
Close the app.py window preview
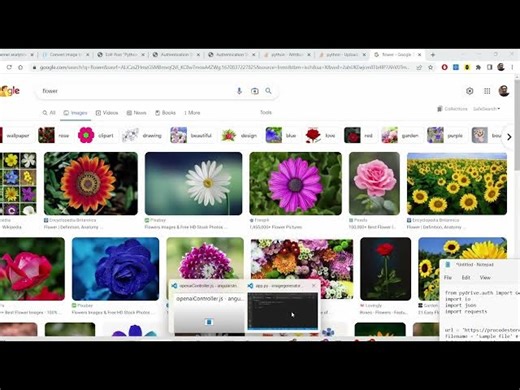coord(314,286)
